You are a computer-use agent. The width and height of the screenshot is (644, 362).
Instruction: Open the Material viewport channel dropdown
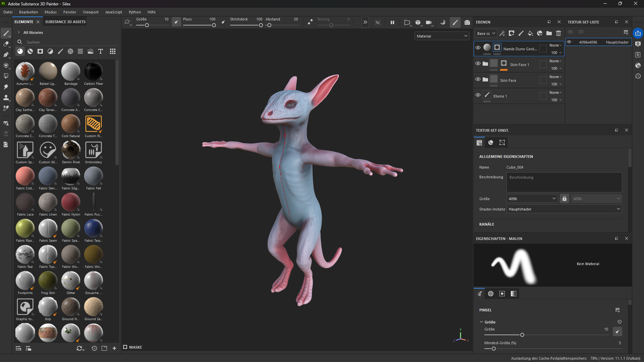pos(442,36)
